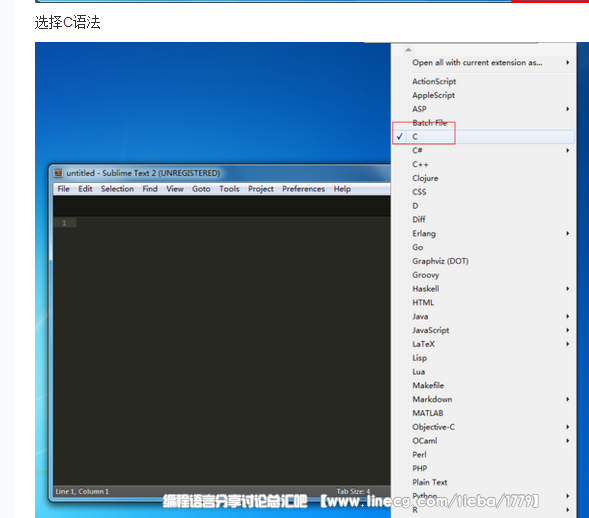Viewport: 589px width, 518px height.
Task: Select the checked C syntax entry
Action: pos(483,137)
